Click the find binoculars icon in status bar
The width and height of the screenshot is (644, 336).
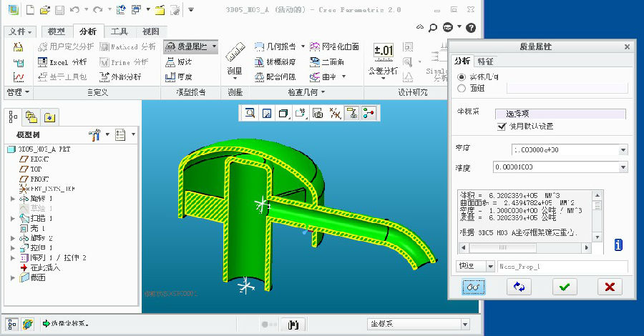pos(293,324)
